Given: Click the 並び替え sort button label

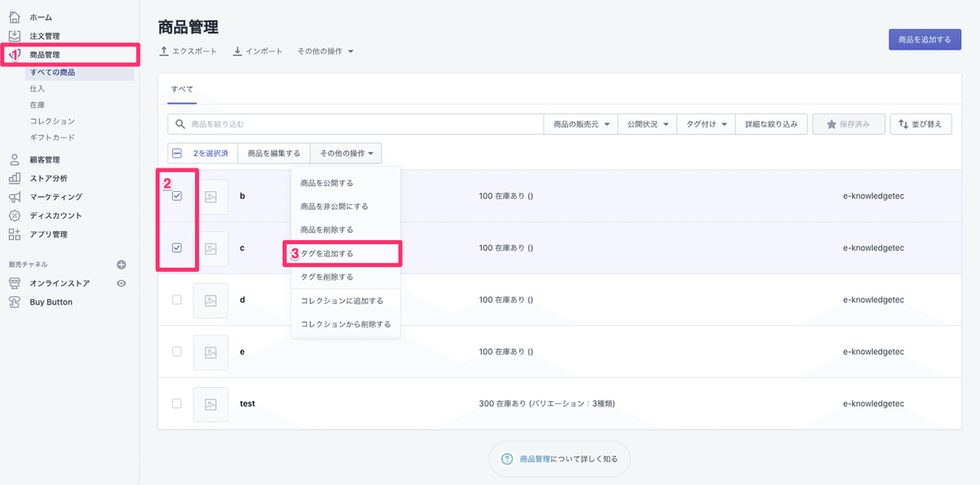Looking at the screenshot, I should tap(927, 124).
